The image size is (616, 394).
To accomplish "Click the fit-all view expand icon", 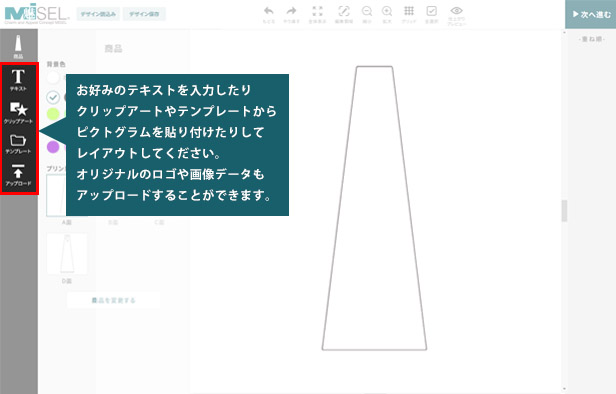I will tap(317, 14).
